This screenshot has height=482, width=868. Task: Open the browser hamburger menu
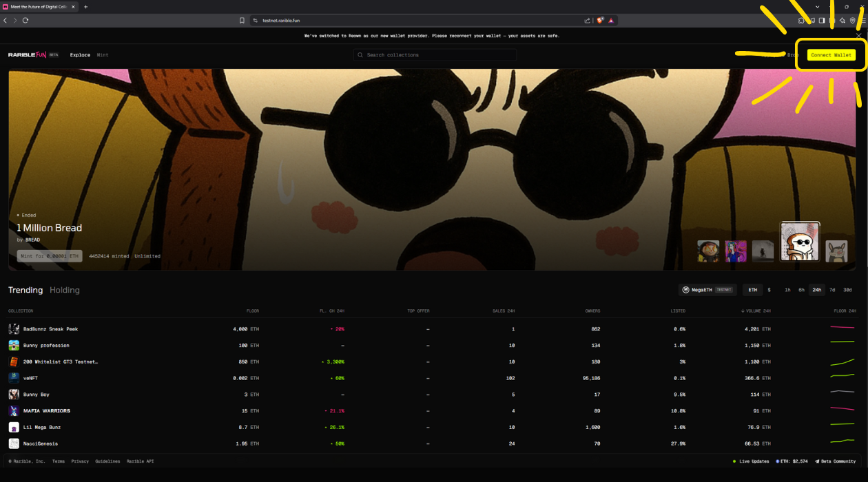863,21
